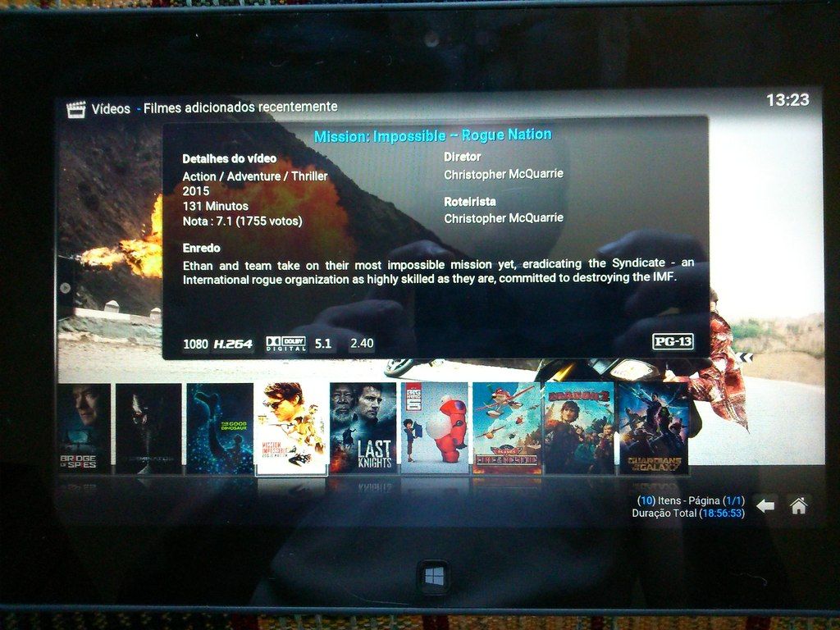This screenshot has width=840, height=630.
Task: Go to the Kodi home icon
Action: (798, 505)
